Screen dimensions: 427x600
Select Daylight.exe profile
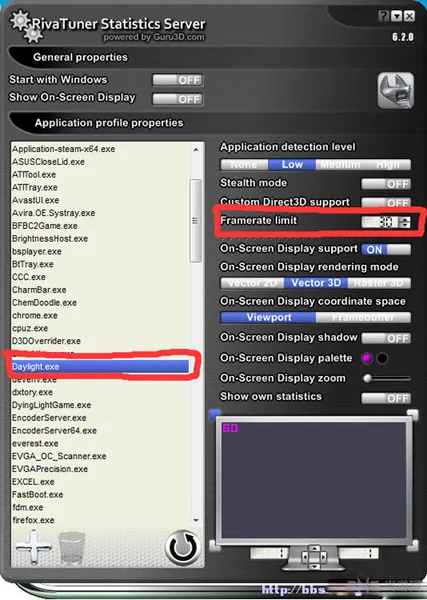(x=100, y=367)
